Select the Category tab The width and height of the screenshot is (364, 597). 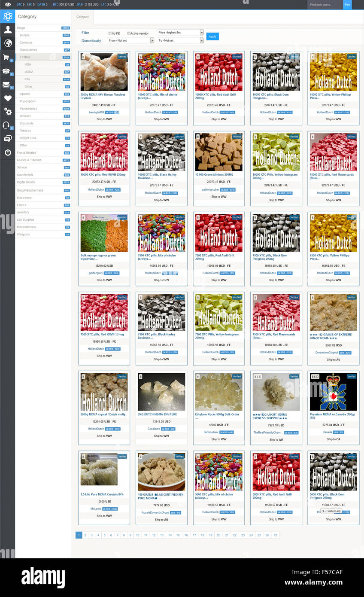tap(83, 17)
